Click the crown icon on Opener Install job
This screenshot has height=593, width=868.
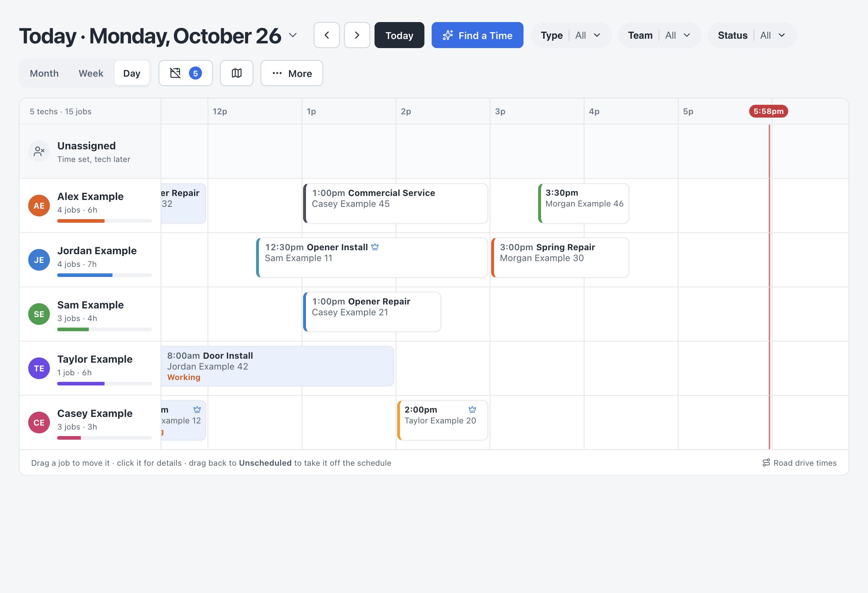coord(375,247)
